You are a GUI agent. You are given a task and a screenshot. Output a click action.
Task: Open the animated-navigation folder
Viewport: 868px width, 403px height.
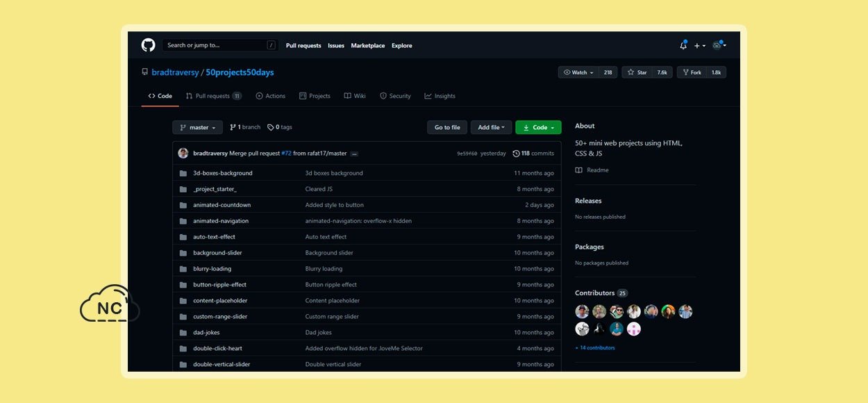pos(221,221)
